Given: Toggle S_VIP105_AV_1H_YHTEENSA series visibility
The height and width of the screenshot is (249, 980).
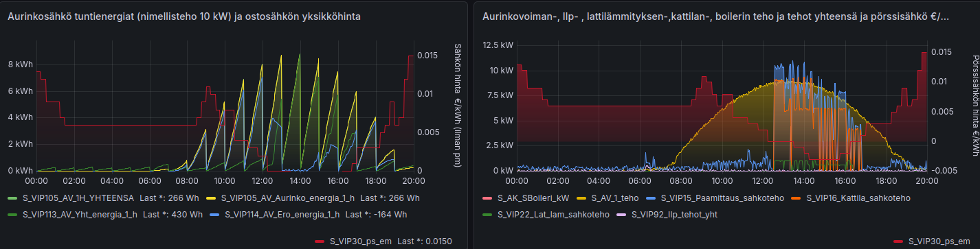Looking at the screenshot, I should click(x=78, y=198).
